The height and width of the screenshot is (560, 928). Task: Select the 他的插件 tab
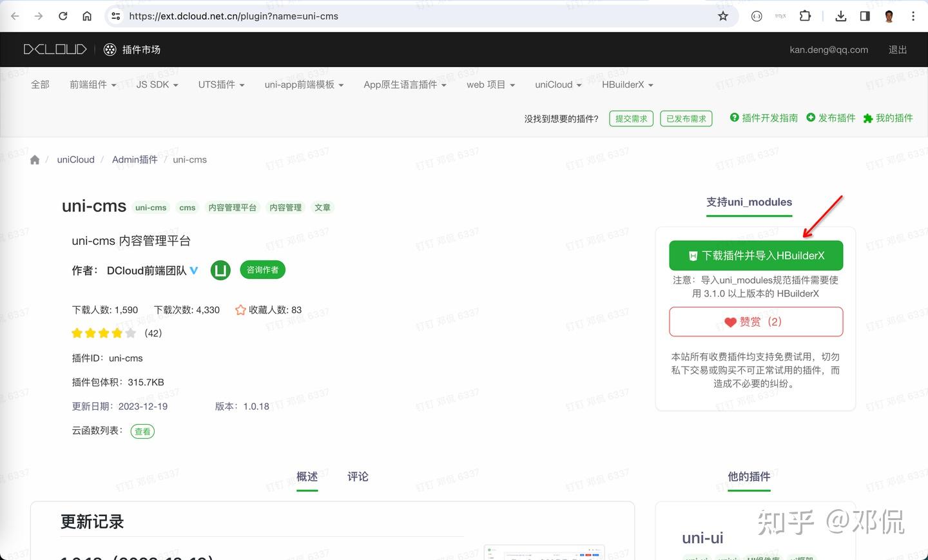point(749,477)
